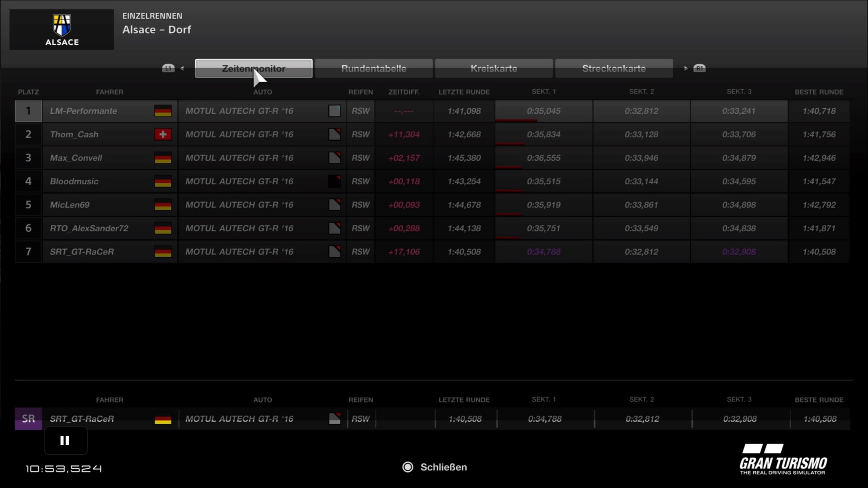Click Bloodmusic's dark car color swatch
This screenshot has width=868, height=488.
pyautogui.click(x=335, y=182)
